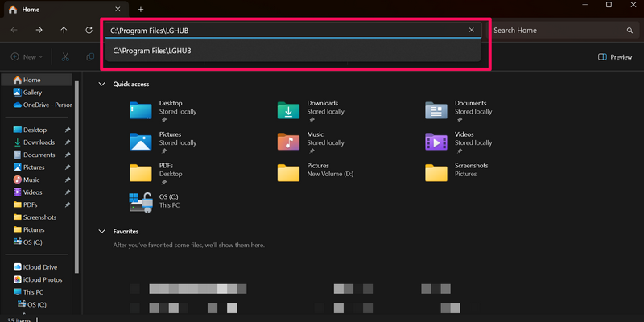Click the Forward navigation arrow
This screenshot has width=644, height=322.
tap(39, 30)
